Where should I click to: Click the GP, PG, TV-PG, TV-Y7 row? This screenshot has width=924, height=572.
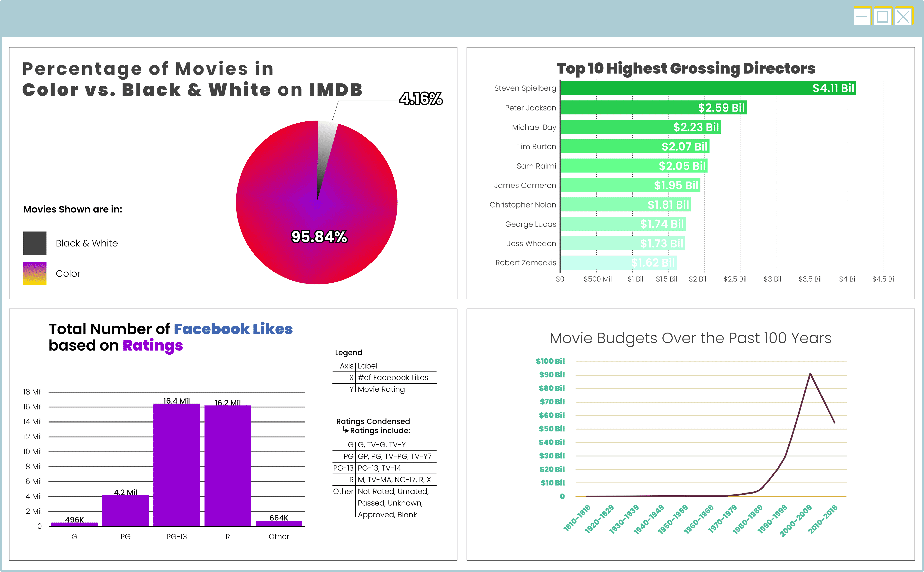pyautogui.click(x=385, y=456)
